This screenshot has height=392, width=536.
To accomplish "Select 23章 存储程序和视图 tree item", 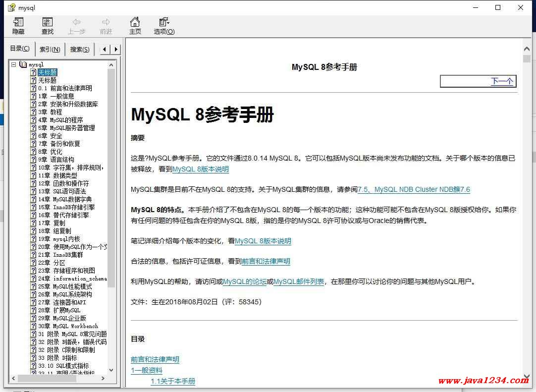I will (x=67, y=271).
